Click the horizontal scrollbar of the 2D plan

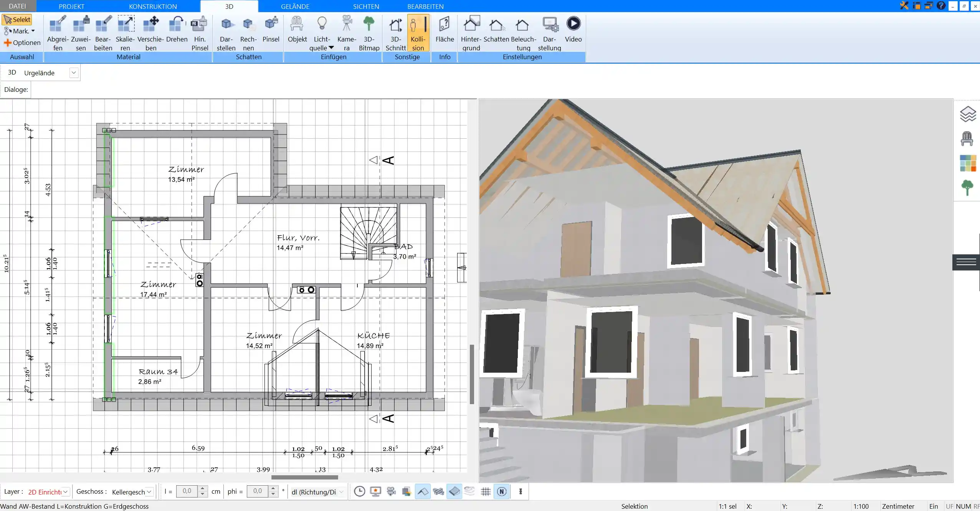tap(304, 477)
